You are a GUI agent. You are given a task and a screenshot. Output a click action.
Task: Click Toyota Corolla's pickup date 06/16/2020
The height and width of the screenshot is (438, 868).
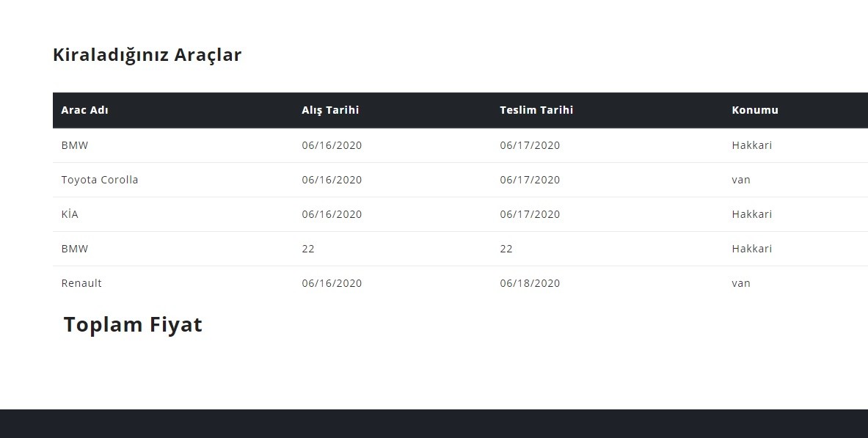332,180
